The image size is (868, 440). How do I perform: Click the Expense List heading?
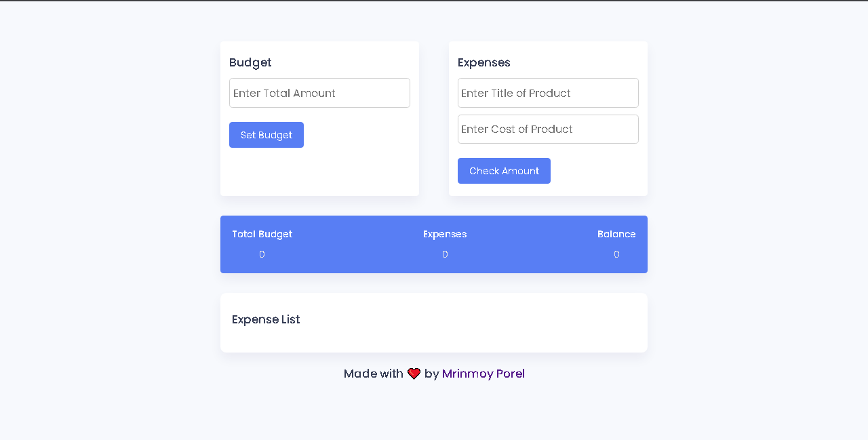click(266, 319)
